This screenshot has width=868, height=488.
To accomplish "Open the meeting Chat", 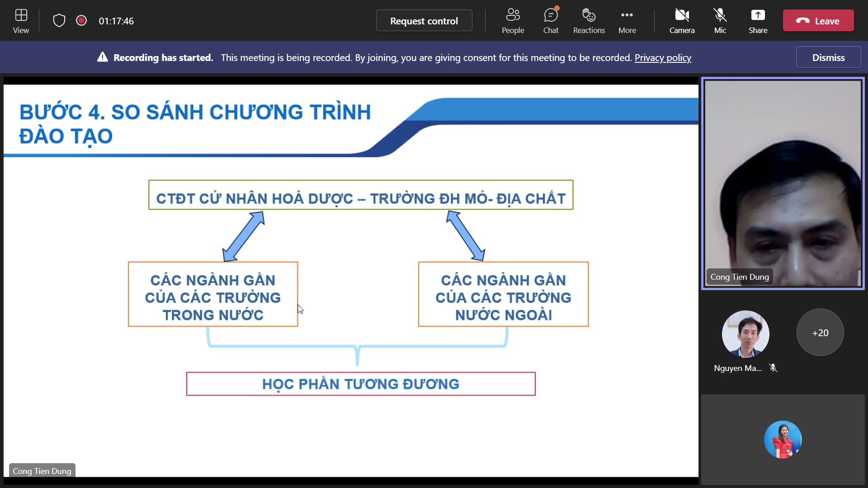I will tap(551, 21).
